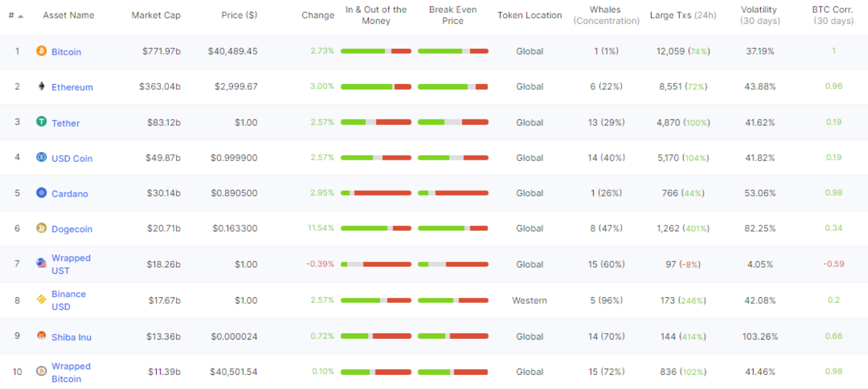Visit the Dogecoin asset page
Image resolution: width=868 pixels, height=389 pixels.
pyautogui.click(x=72, y=229)
